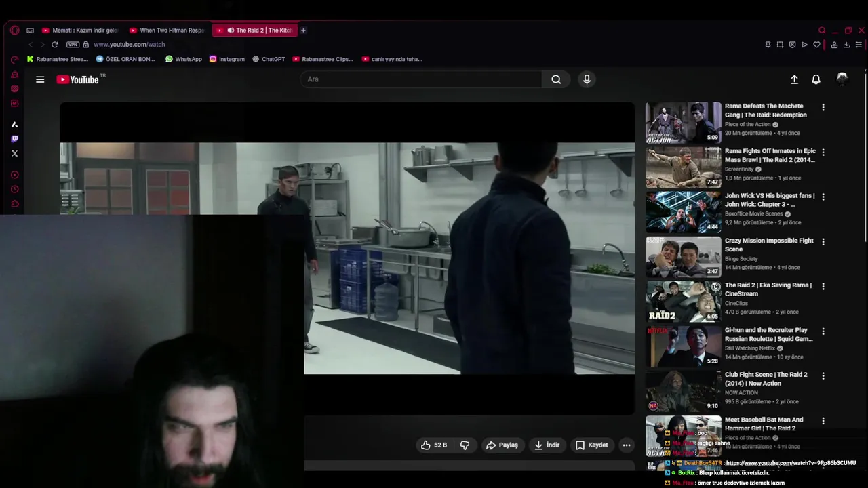
Task: Open options menu for John Wick video
Action: pos(823,197)
